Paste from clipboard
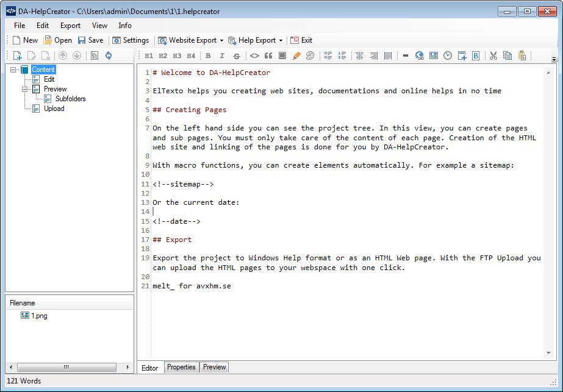The height and width of the screenshot is (392, 563). (x=522, y=55)
